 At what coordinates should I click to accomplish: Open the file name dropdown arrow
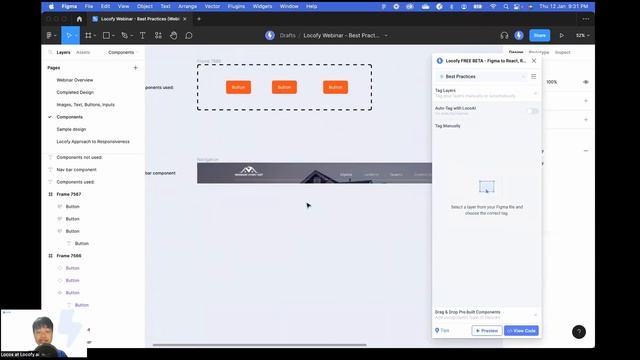(x=386, y=36)
